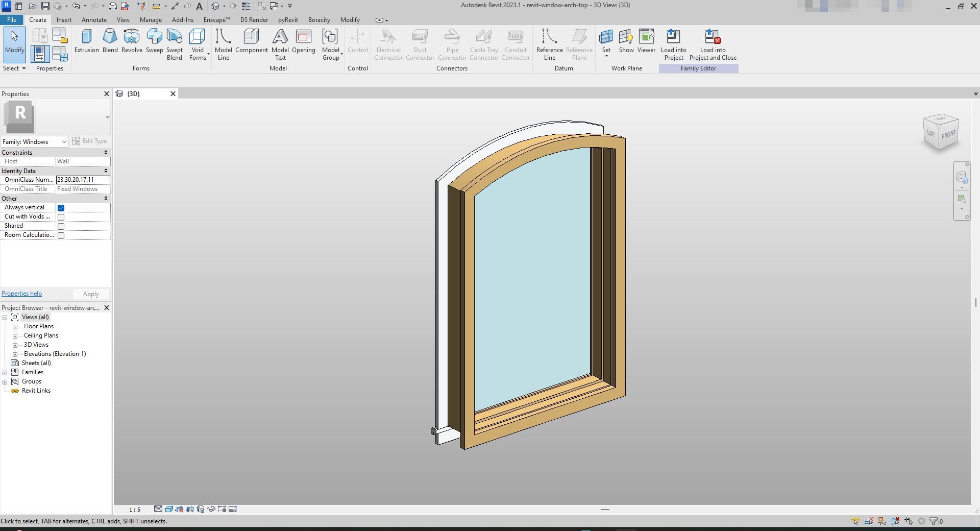
Task: Expand the 3D Views tree node
Action: point(15,345)
